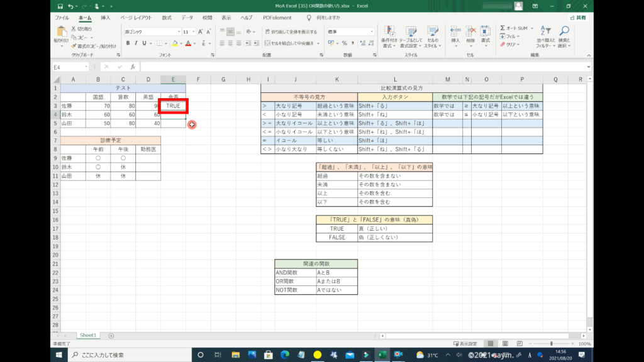Click the Format Painter brush icon
Image resolution: width=644 pixels, height=362 pixels.
[74, 46]
